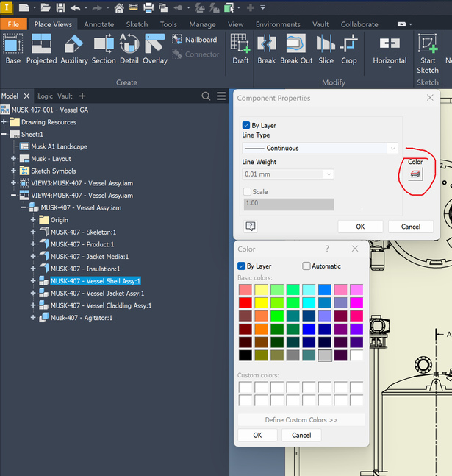The height and width of the screenshot is (476, 452).
Task: Select the Projected view tool
Action: 42,49
